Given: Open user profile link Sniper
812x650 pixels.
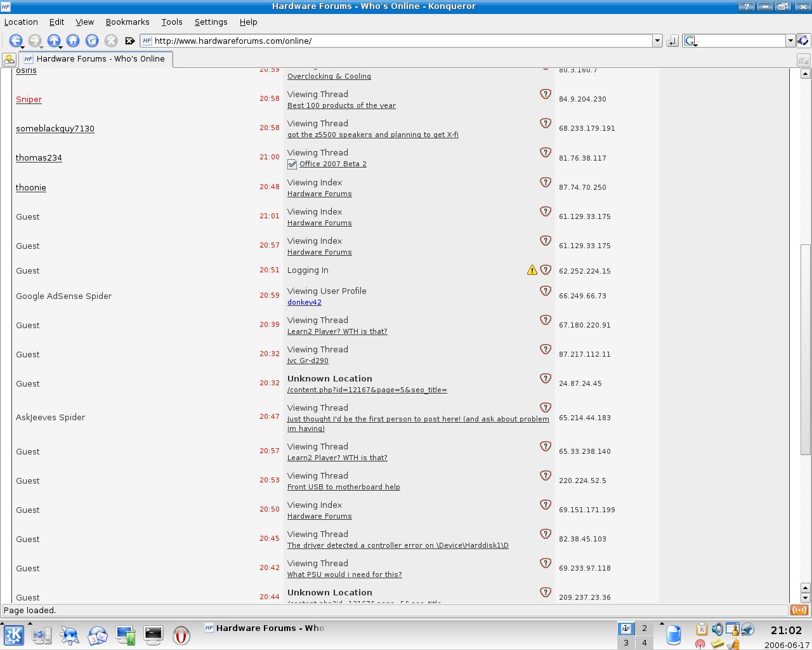Looking at the screenshot, I should point(29,100).
